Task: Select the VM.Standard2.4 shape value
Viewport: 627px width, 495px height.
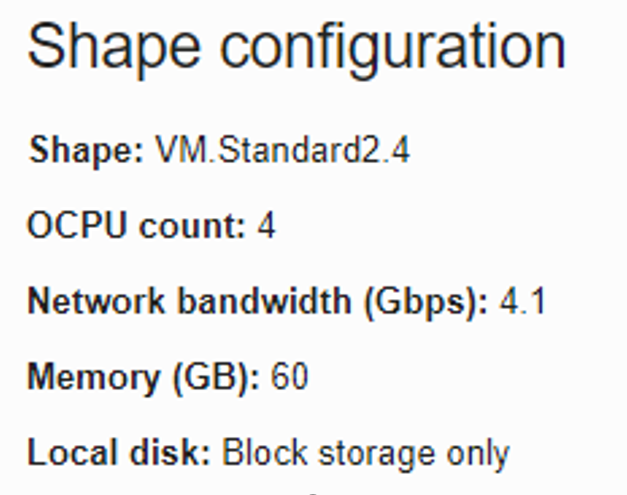Action: [x=283, y=151]
